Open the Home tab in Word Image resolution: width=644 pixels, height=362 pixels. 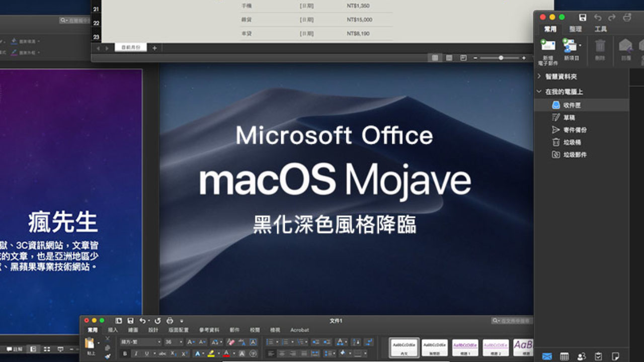pos(93,330)
